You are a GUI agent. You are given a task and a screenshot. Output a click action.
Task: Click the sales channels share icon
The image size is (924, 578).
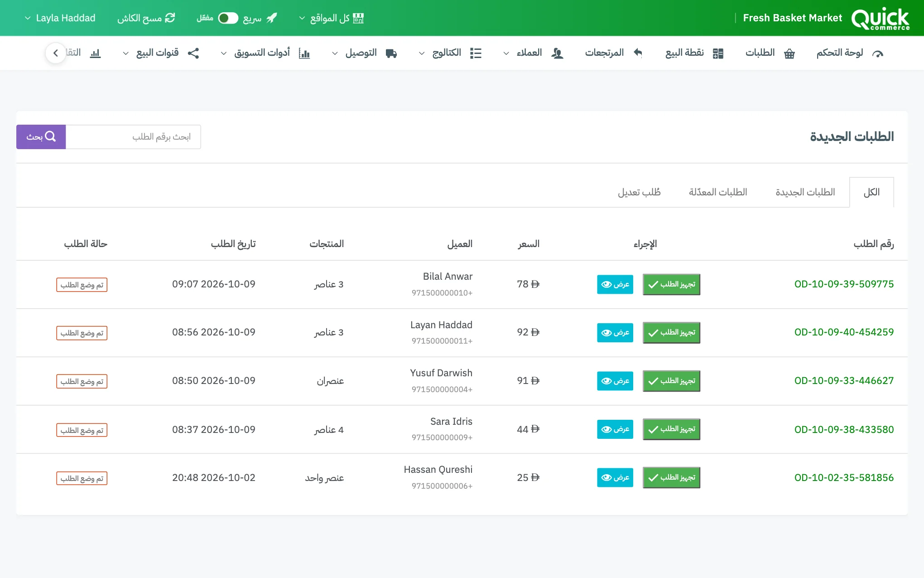pyautogui.click(x=193, y=53)
